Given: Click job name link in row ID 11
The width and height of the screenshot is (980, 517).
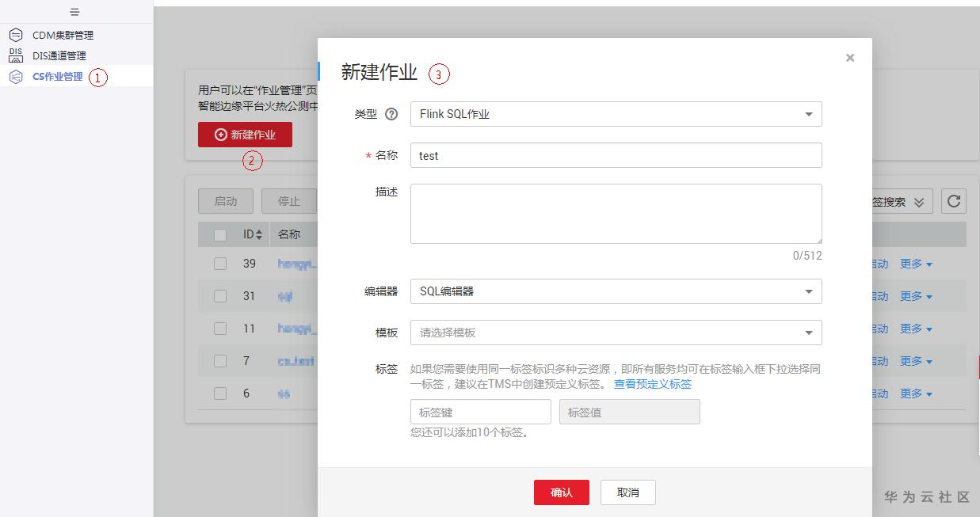Looking at the screenshot, I should pos(297,329).
